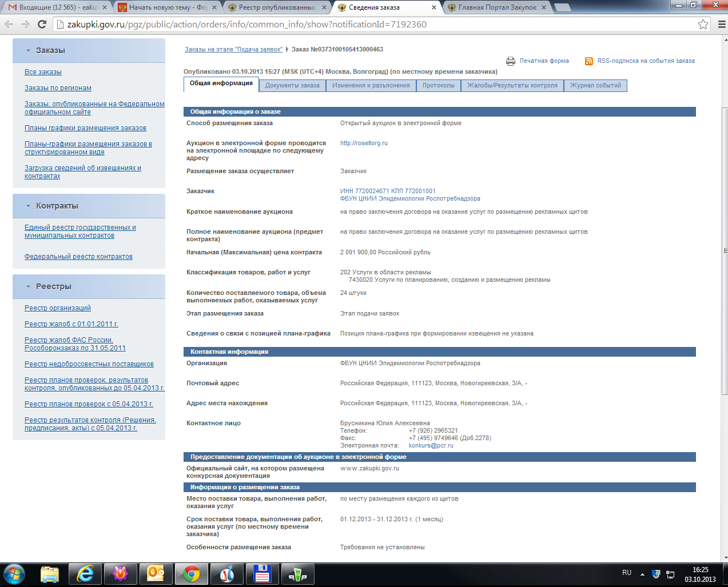Open the Chrome menu icon
The height and width of the screenshot is (587, 728).
721,24
